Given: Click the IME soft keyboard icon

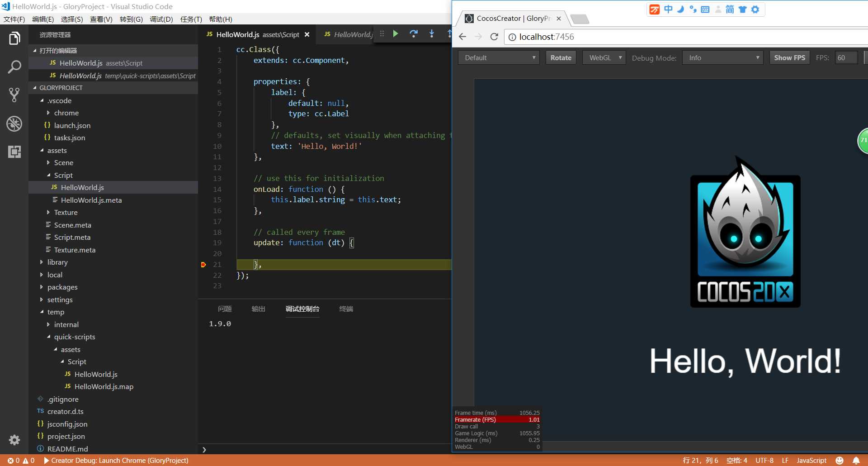Looking at the screenshot, I should click(705, 10).
